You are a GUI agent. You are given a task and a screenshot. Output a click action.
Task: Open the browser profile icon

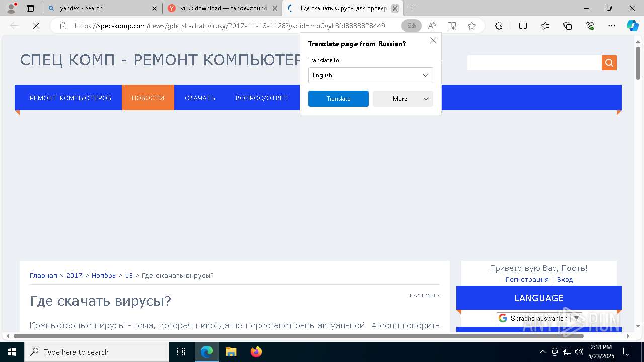11,8
